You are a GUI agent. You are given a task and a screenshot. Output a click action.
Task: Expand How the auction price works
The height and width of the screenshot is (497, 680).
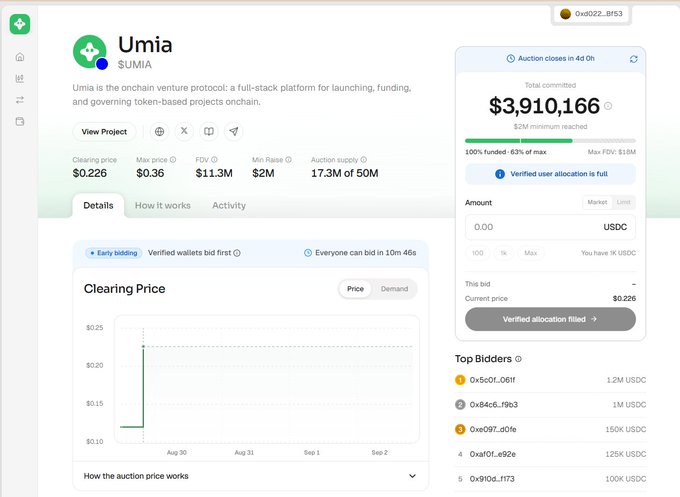pyautogui.click(x=250, y=476)
